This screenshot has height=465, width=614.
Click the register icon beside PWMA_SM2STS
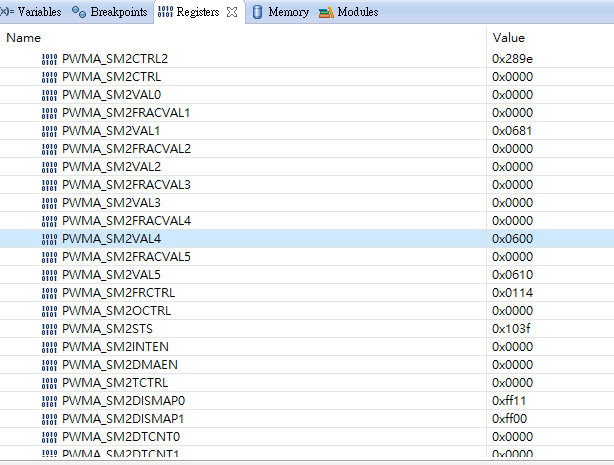click(x=49, y=329)
